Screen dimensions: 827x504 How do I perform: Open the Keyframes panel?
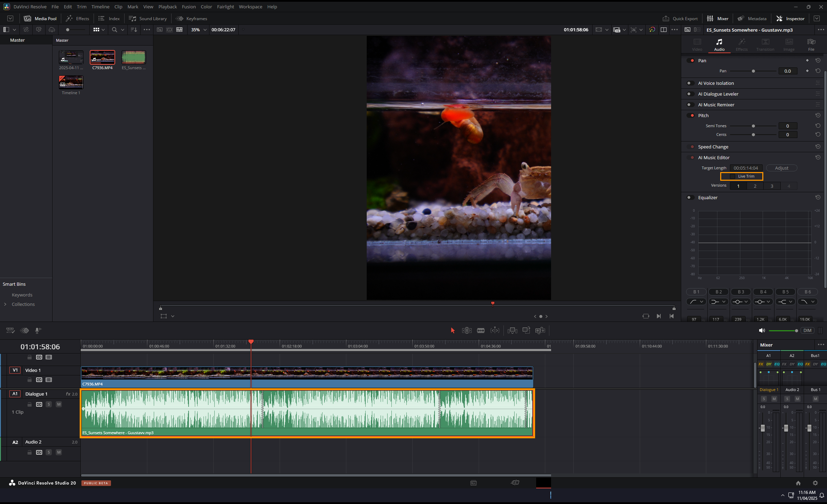pos(192,19)
